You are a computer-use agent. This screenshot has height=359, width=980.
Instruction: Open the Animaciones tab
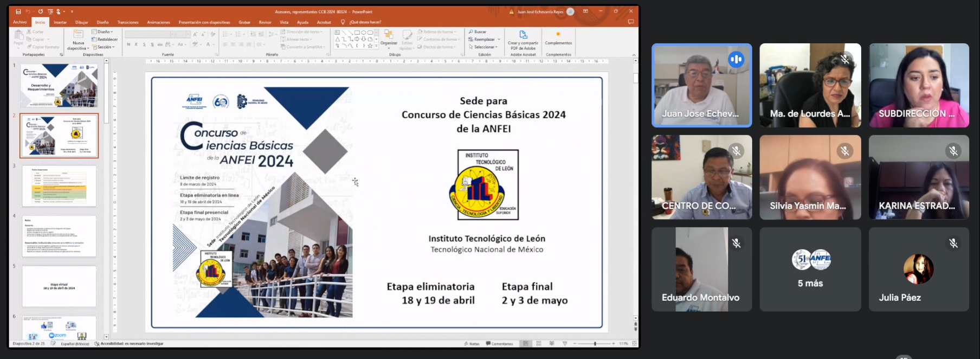point(159,22)
